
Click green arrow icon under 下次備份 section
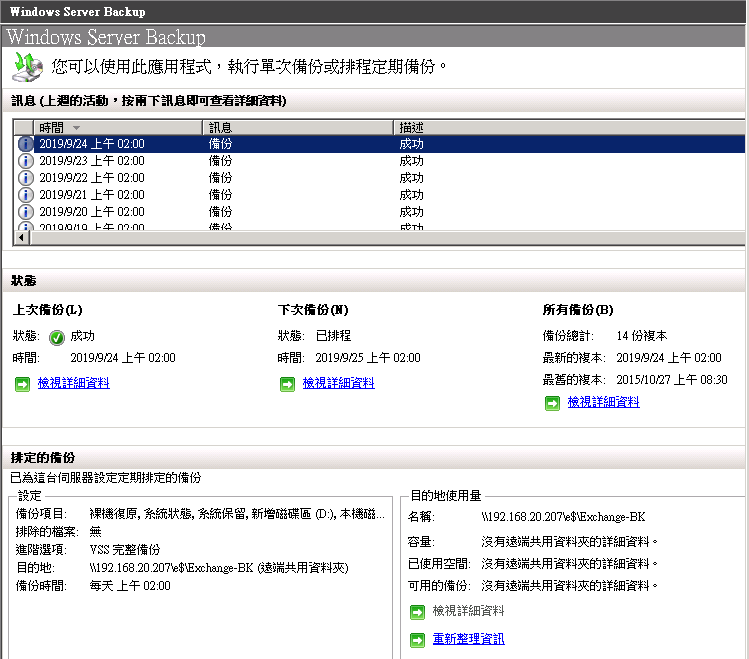click(x=288, y=384)
